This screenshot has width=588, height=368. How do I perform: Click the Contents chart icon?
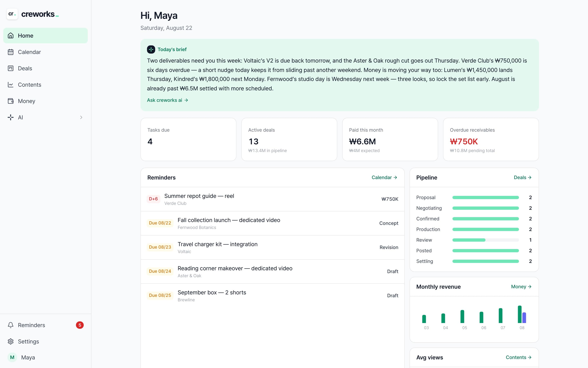click(x=10, y=84)
